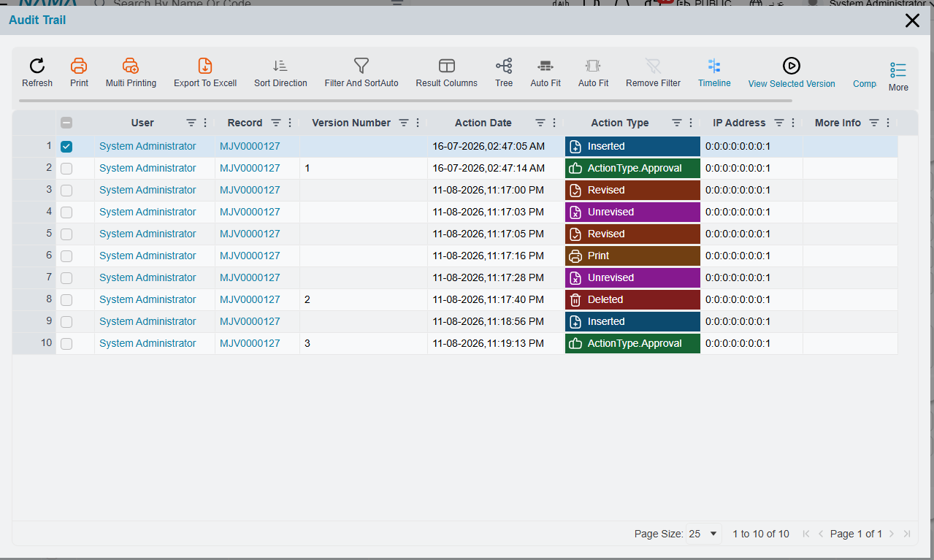
Task: Click the Inserted action in row 1
Action: pos(632,146)
